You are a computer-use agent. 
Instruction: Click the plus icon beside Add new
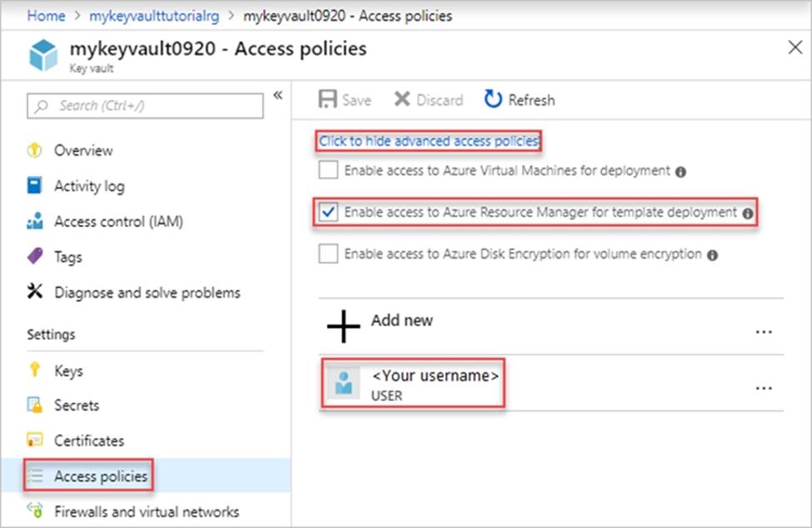pyautogui.click(x=343, y=327)
